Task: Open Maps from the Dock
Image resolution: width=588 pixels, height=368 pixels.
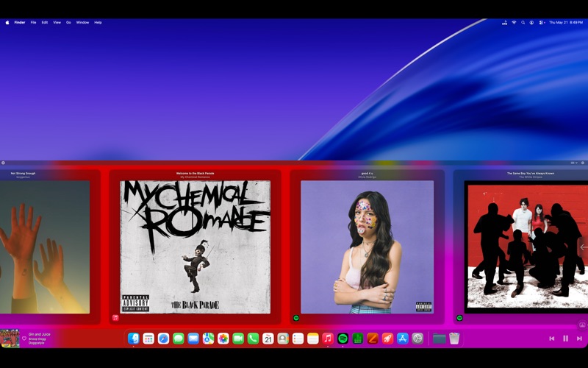Action: pos(208,339)
